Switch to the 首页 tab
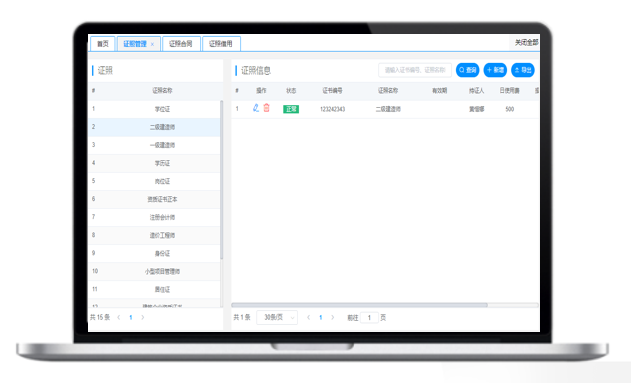The height and width of the screenshot is (383, 631). [x=103, y=44]
